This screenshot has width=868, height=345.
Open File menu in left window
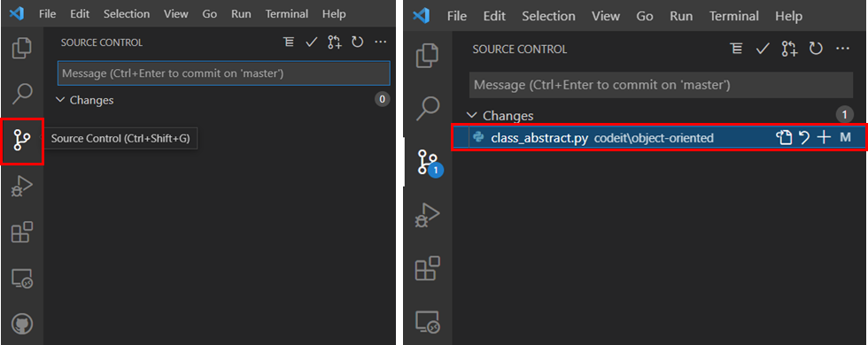pyautogui.click(x=47, y=14)
